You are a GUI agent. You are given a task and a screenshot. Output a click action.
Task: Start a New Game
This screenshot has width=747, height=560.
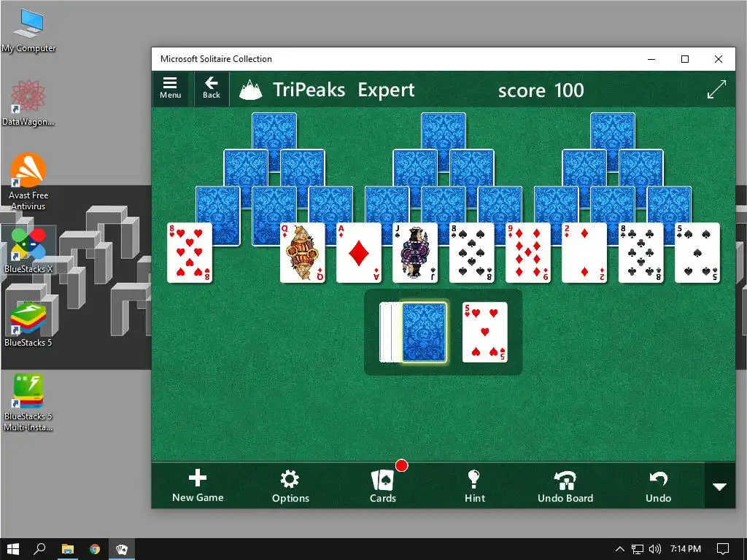pyautogui.click(x=198, y=485)
